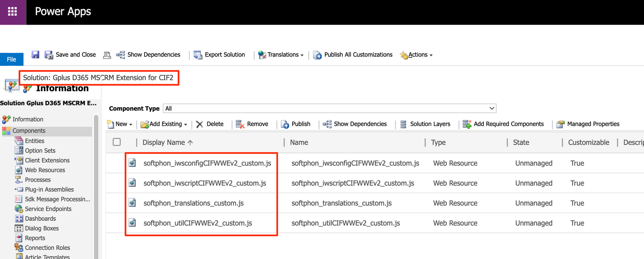644x259 pixels.
Task: Click the Type column header
Action: tap(438, 142)
